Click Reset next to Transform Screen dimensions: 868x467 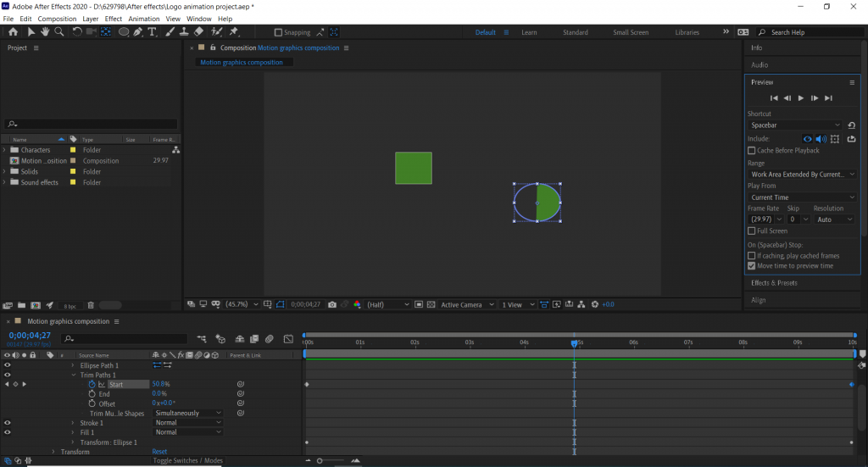159,452
